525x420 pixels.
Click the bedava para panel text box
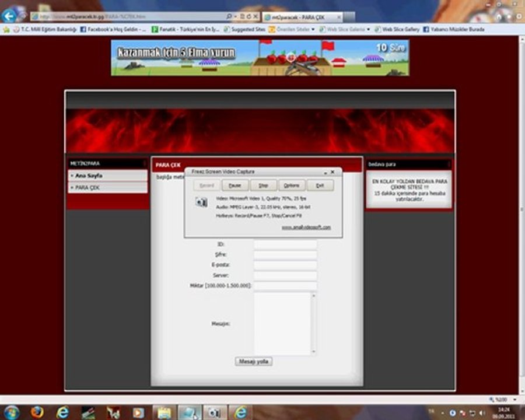[x=409, y=190]
